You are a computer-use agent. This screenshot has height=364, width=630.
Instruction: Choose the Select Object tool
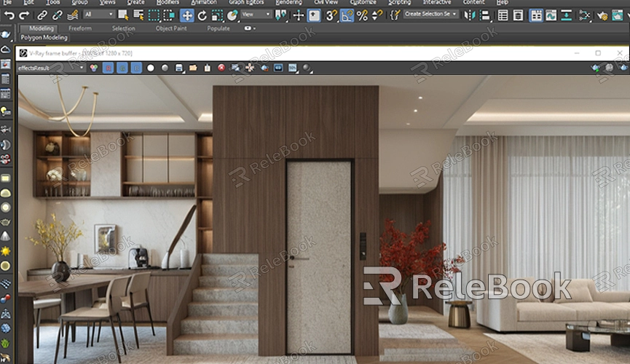(x=123, y=16)
